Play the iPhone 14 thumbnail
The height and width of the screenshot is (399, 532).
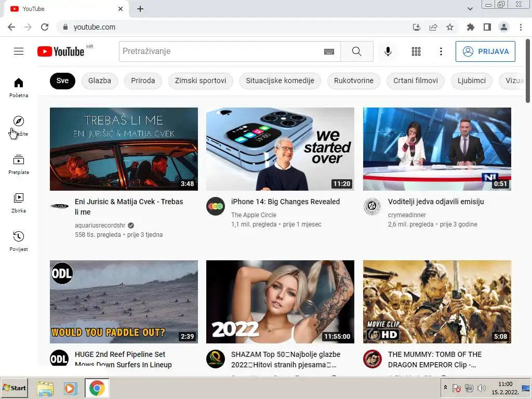[280, 149]
